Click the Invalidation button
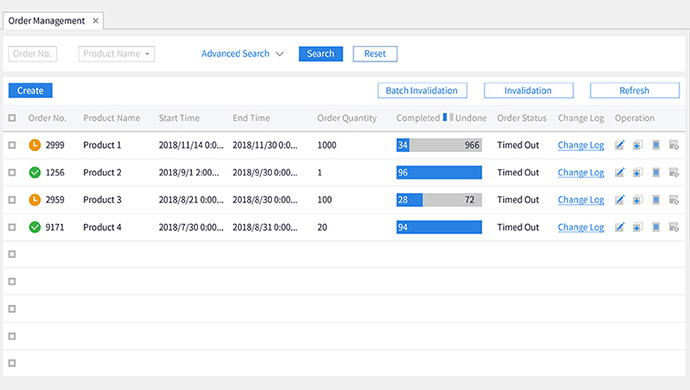Viewport: 690px width, 390px height. point(529,90)
